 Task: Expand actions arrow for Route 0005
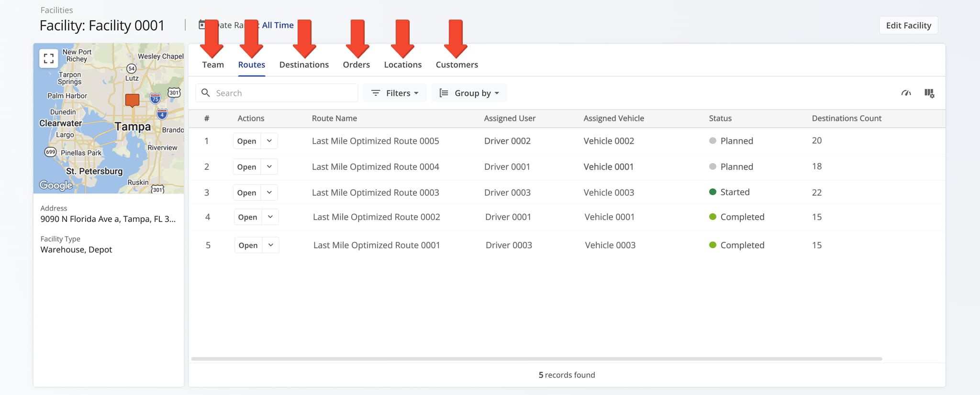click(269, 141)
